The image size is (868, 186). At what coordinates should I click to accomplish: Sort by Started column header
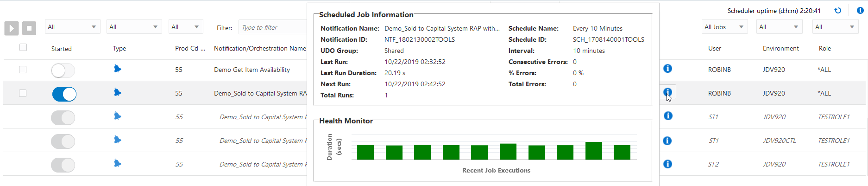[x=62, y=49]
